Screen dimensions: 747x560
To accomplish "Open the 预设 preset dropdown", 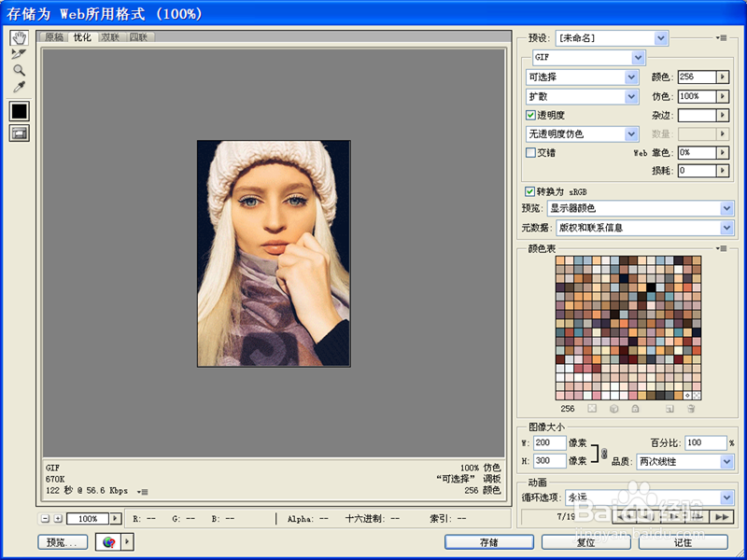I will tap(612, 38).
